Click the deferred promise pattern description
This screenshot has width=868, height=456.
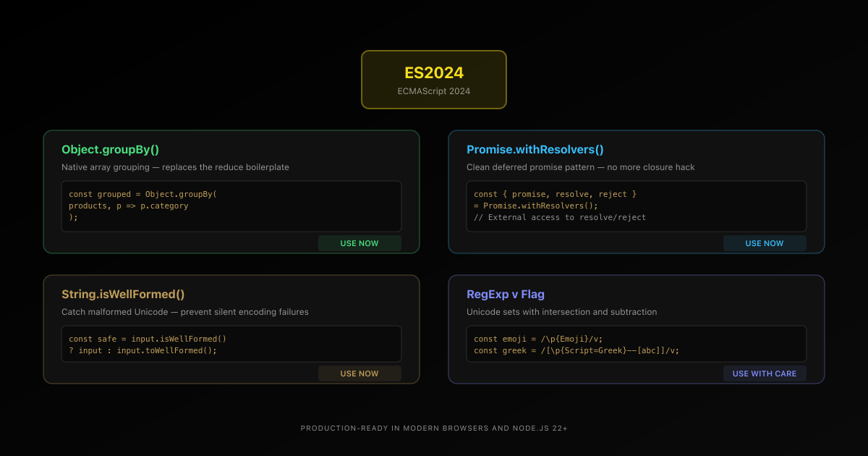coord(580,167)
